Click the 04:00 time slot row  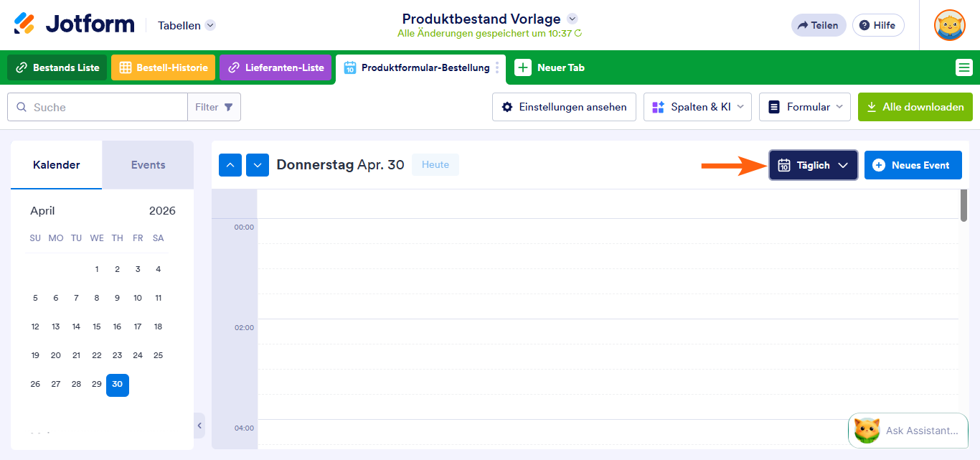pos(608,432)
